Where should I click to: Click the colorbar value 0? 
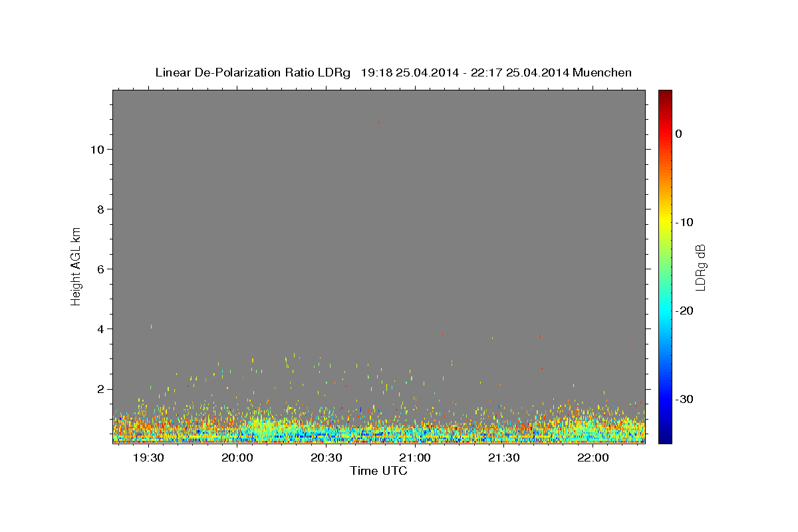point(678,134)
